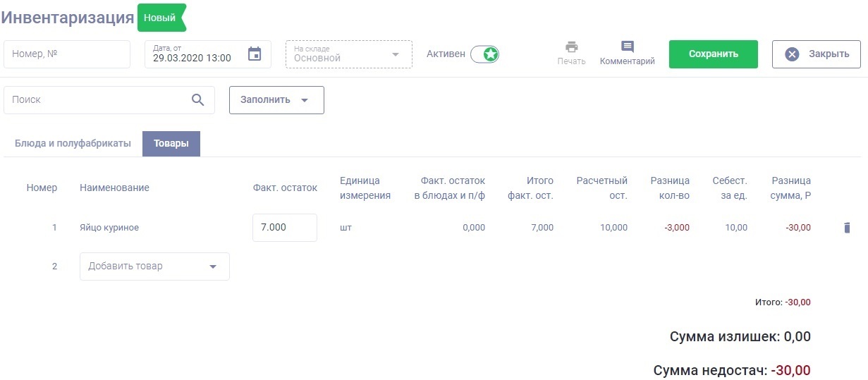
Task: Toggle the Активен switch
Action: coord(484,54)
